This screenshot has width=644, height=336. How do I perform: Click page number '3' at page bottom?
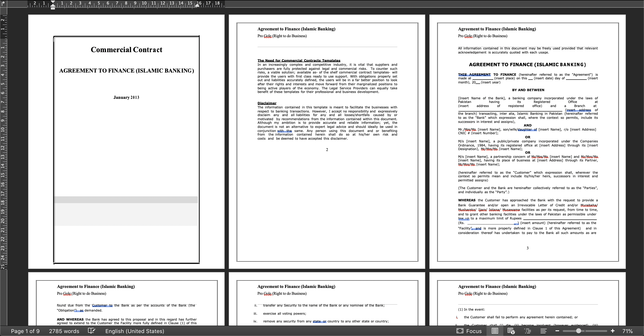click(528, 248)
